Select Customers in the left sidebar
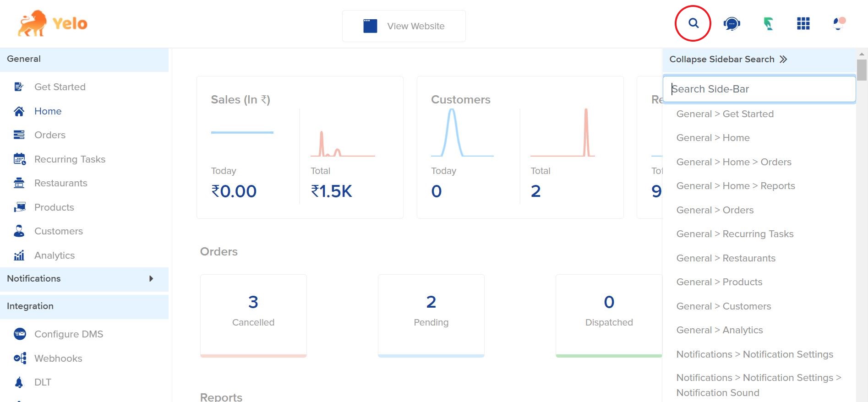Viewport: 868px width, 402px height. point(58,231)
